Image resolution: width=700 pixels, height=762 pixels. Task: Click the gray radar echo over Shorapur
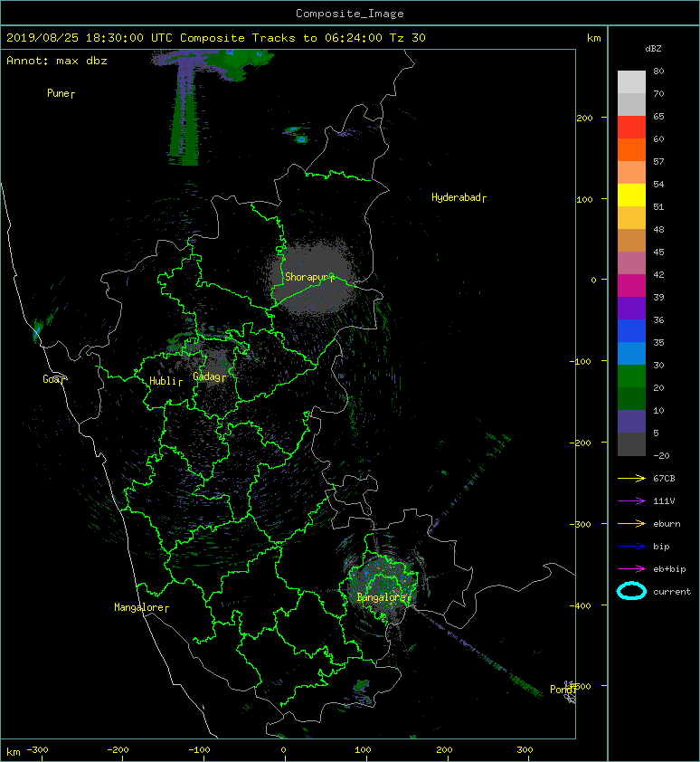tap(313, 277)
